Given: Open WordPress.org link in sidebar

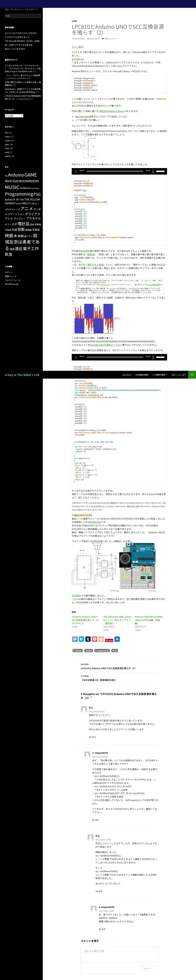Looking at the screenshot, I should pyautogui.click(x=11, y=284).
